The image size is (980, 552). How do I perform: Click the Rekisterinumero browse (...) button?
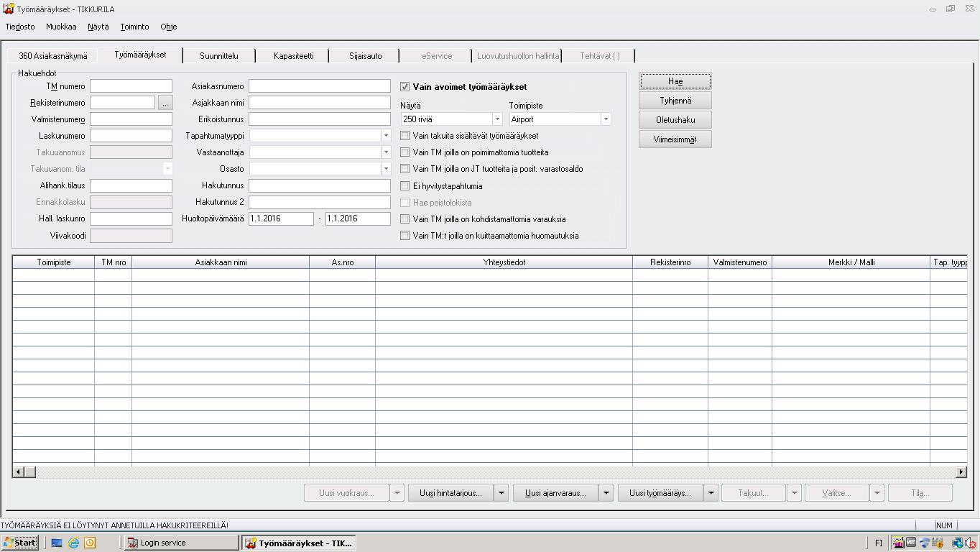[x=165, y=103]
